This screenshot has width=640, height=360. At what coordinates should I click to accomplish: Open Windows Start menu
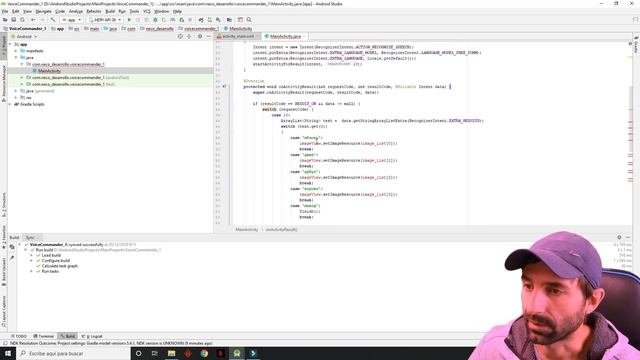[x=8, y=353]
